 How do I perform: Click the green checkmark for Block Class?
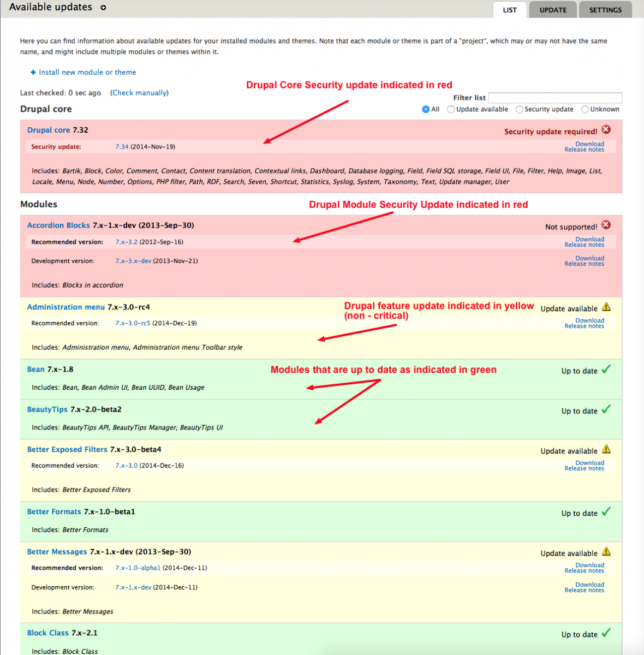coord(606,633)
